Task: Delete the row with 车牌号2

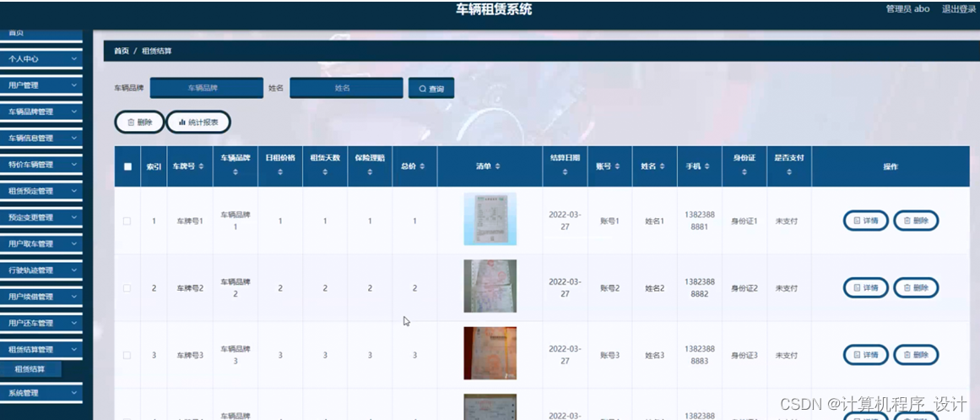Action: click(916, 288)
